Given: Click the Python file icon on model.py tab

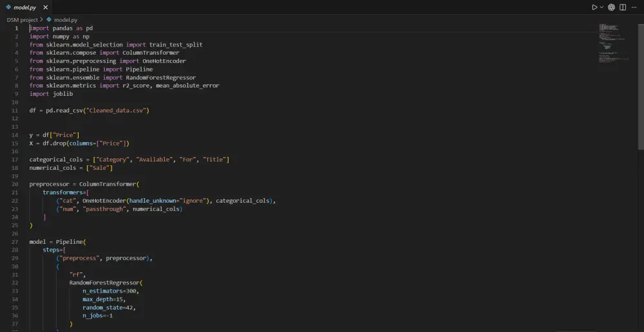Looking at the screenshot, I should pos(8,7).
